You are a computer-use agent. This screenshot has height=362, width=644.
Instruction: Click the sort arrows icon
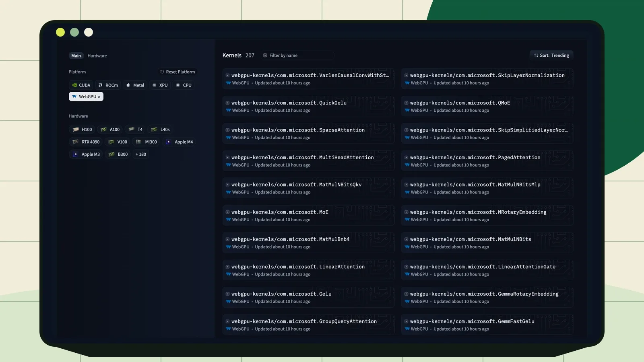[x=536, y=56]
